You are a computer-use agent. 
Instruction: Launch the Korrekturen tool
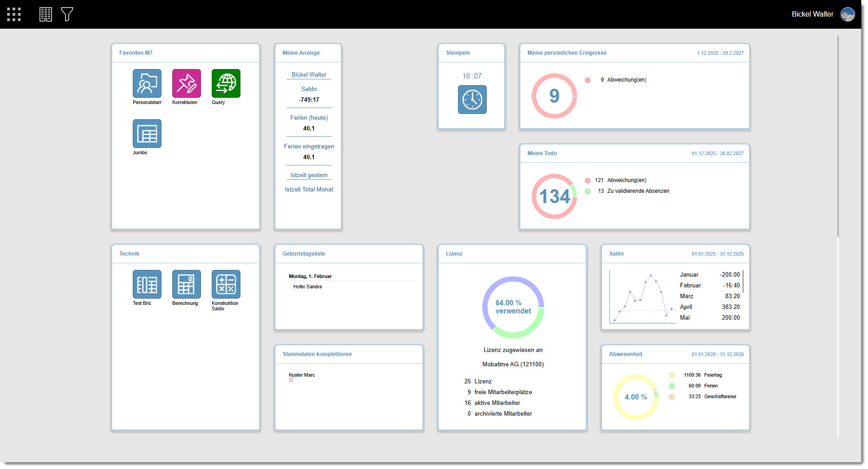tap(186, 83)
